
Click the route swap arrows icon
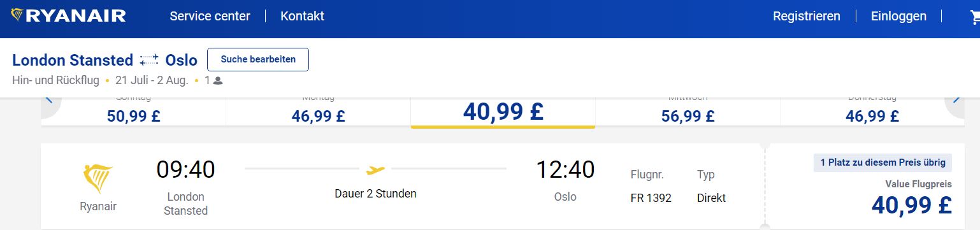coord(148,60)
